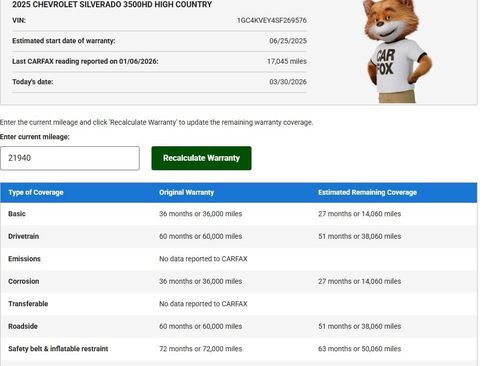Image resolution: width=488 pixels, height=366 pixels.
Task: Click Basic original warranty 36 months value
Action: pos(200,214)
